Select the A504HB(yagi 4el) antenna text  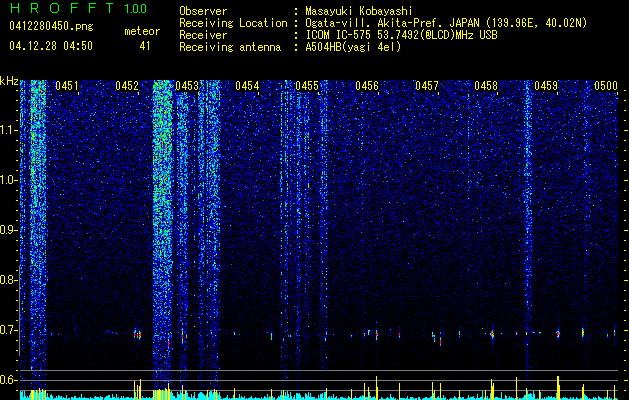(x=353, y=47)
